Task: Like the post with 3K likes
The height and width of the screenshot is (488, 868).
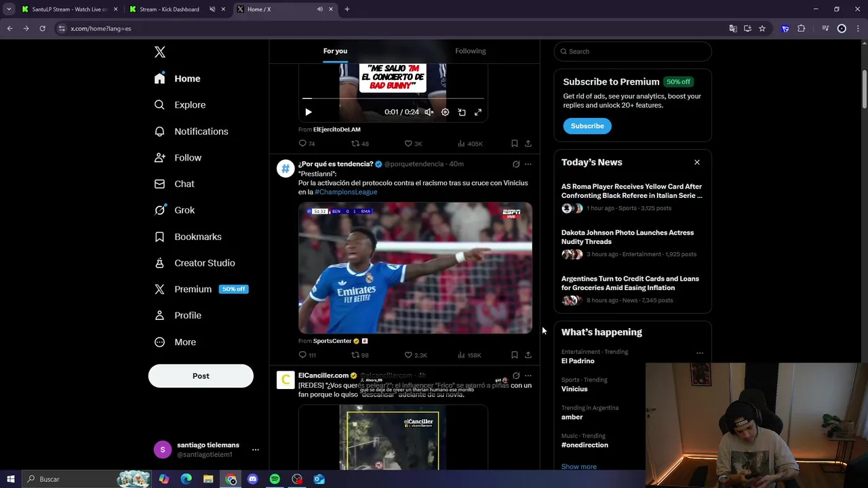Action: click(413, 144)
